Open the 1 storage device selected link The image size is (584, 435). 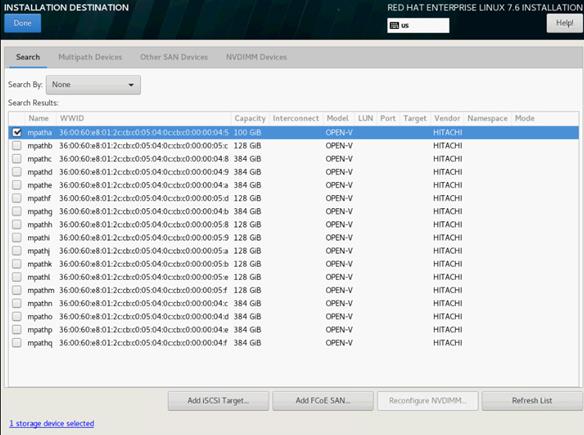(x=51, y=423)
